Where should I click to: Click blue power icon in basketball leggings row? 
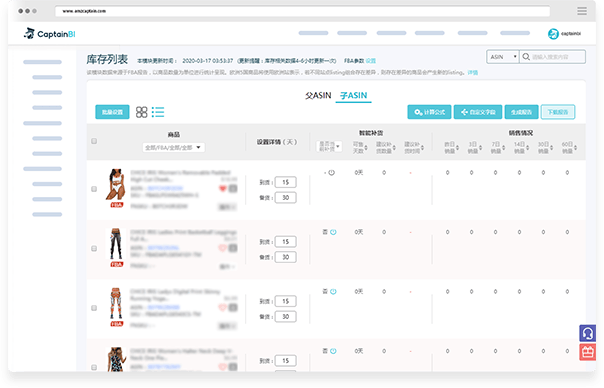333,232
